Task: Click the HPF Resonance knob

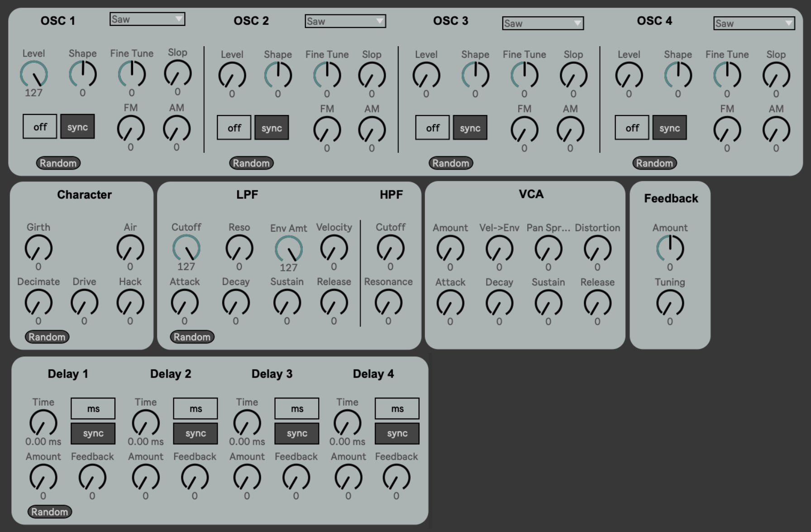Action: pyautogui.click(x=388, y=303)
